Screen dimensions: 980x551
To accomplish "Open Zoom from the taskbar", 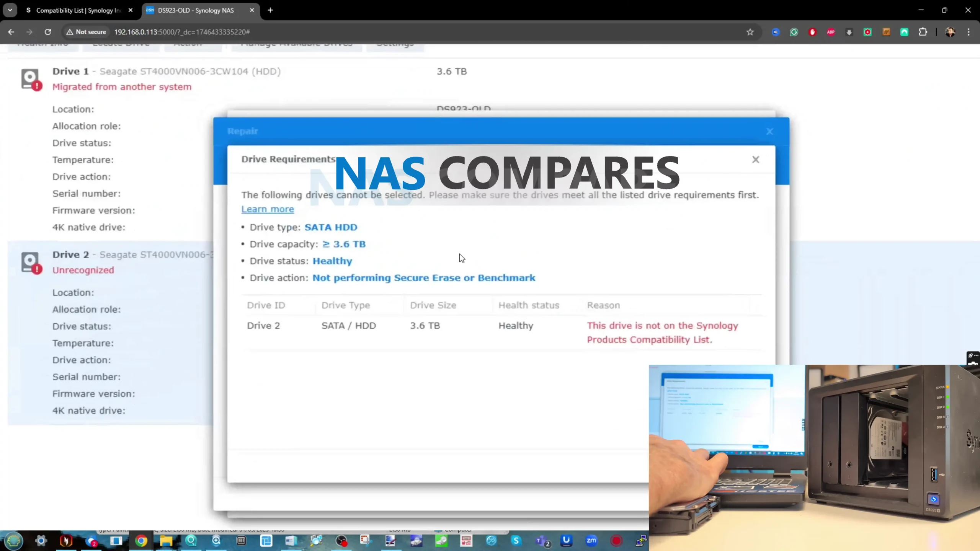I will (591, 541).
